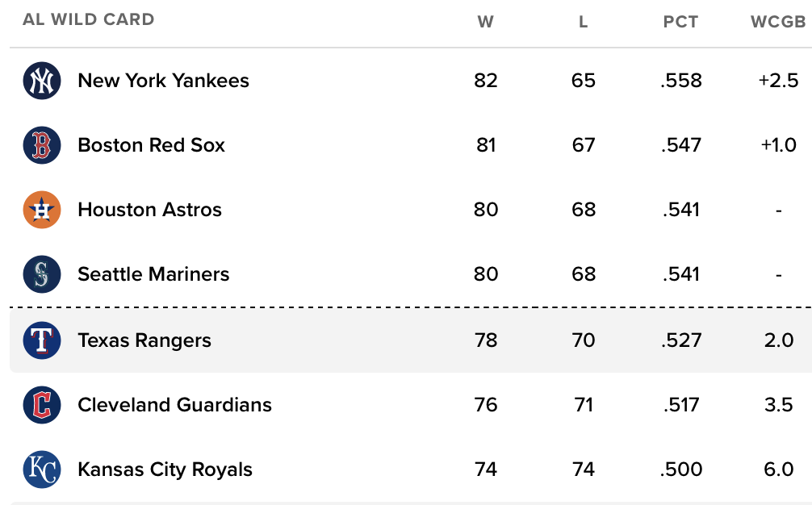Select the Texas Rangers team name
Image resolution: width=812 pixels, height=505 pixels.
coord(144,340)
